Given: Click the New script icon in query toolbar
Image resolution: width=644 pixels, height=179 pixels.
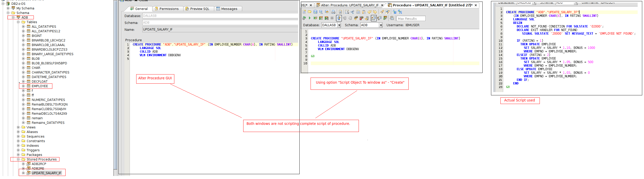Looking at the screenshot, I should [304, 12].
